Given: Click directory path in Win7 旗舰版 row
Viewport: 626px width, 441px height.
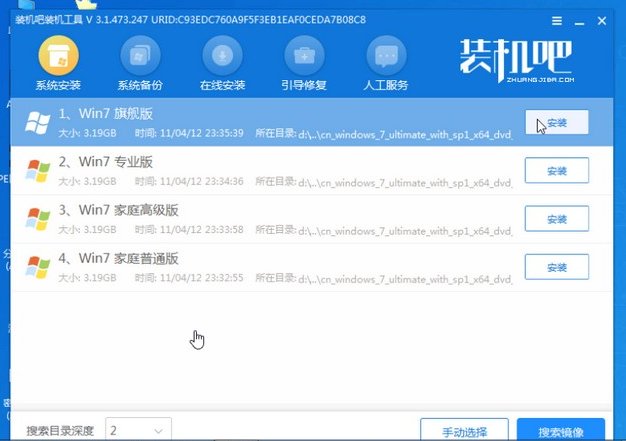Looking at the screenshot, I should [405, 134].
